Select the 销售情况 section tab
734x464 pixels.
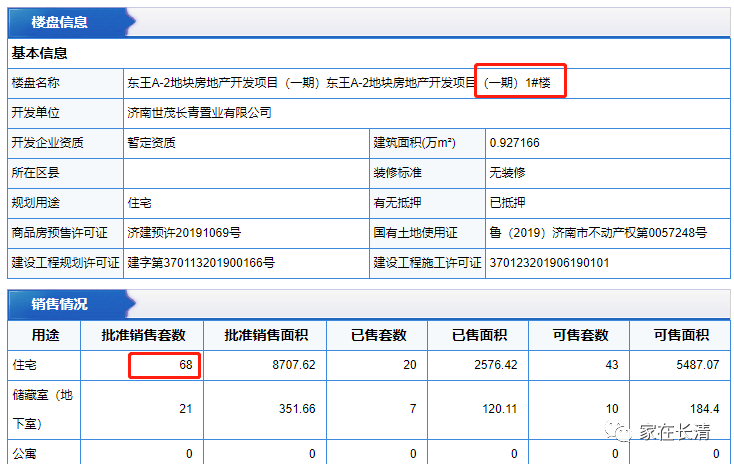click(x=58, y=303)
